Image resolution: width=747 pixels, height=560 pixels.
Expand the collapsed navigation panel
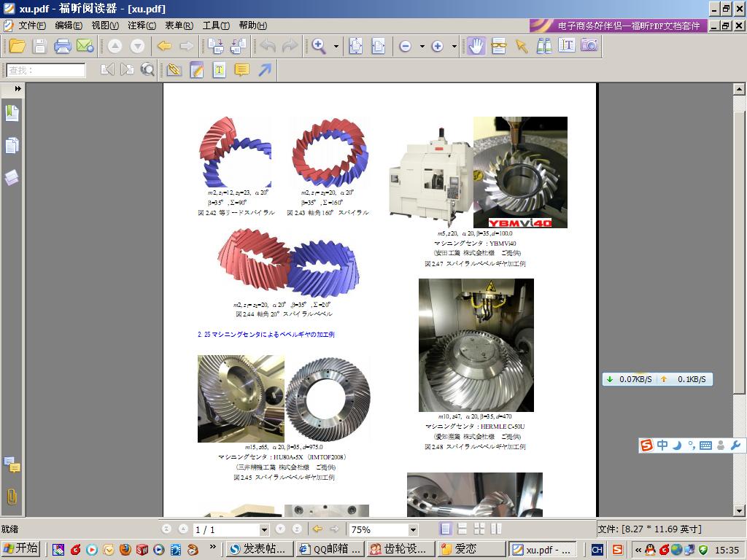[18, 88]
